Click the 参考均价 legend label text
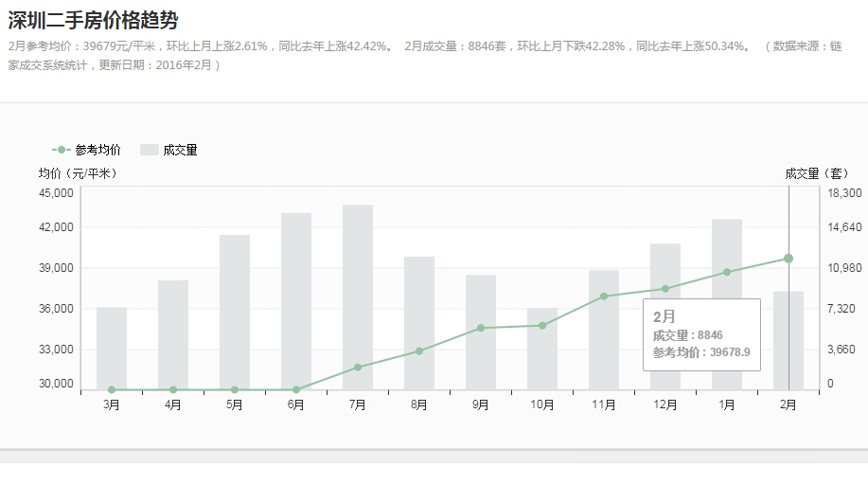Image resolution: width=868 pixels, height=485 pixels. (x=97, y=150)
